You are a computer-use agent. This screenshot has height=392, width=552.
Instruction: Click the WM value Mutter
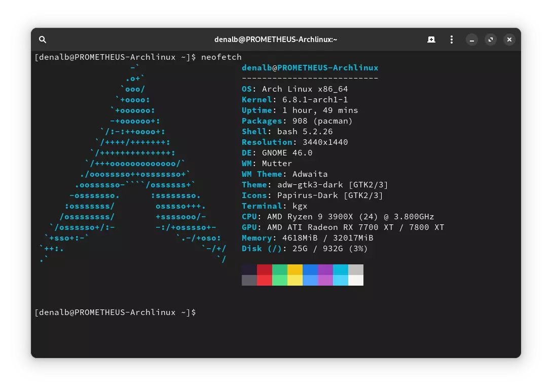pyautogui.click(x=277, y=163)
